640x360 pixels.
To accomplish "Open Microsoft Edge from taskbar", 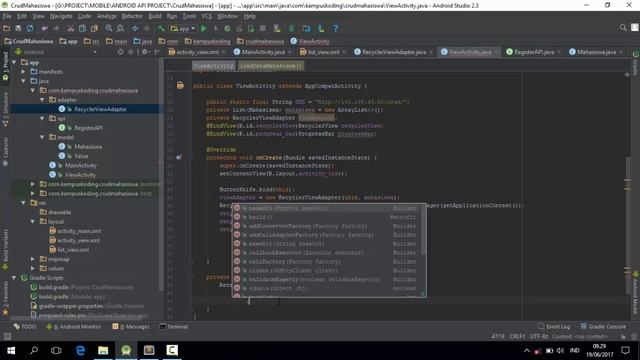I will tap(80, 350).
